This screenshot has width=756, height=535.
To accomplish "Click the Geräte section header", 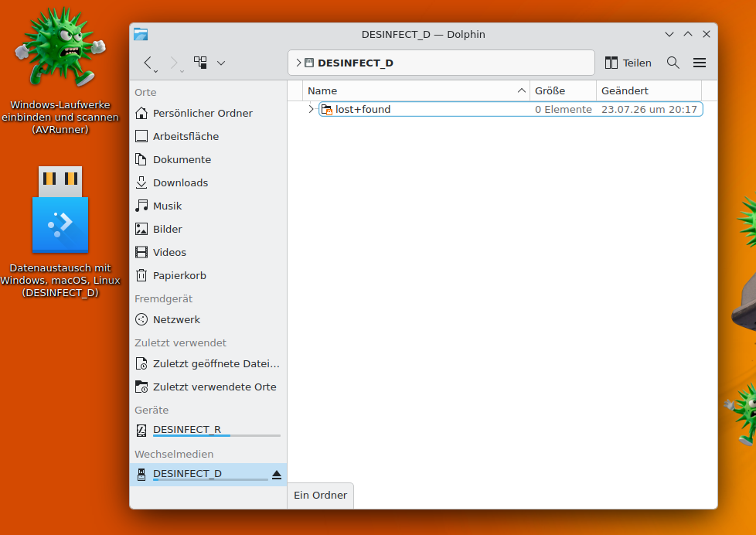I will 152,410.
